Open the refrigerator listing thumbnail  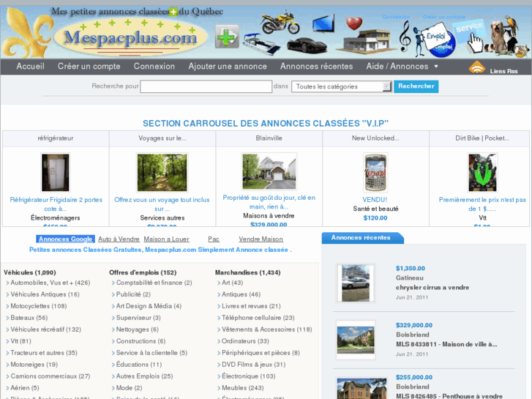pyautogui.click(x=56, y=173)
